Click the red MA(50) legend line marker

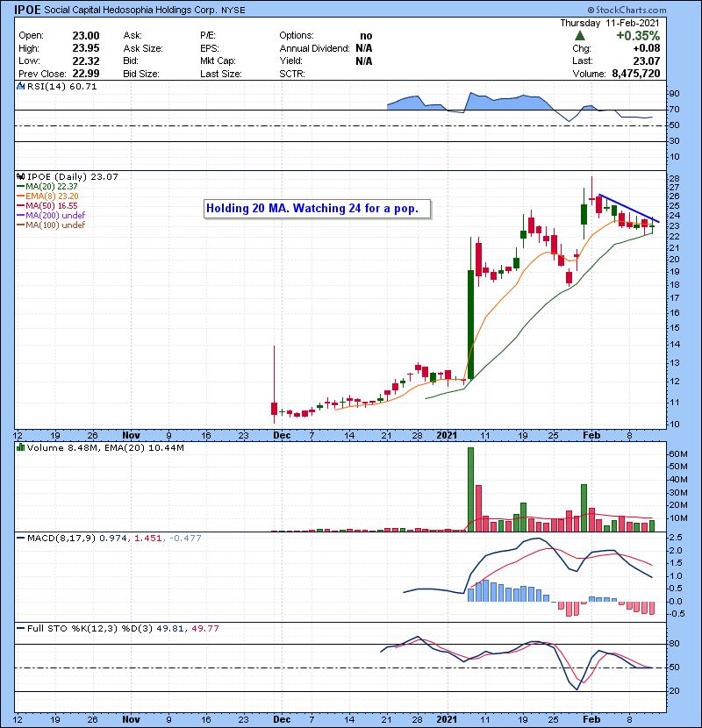20,205
